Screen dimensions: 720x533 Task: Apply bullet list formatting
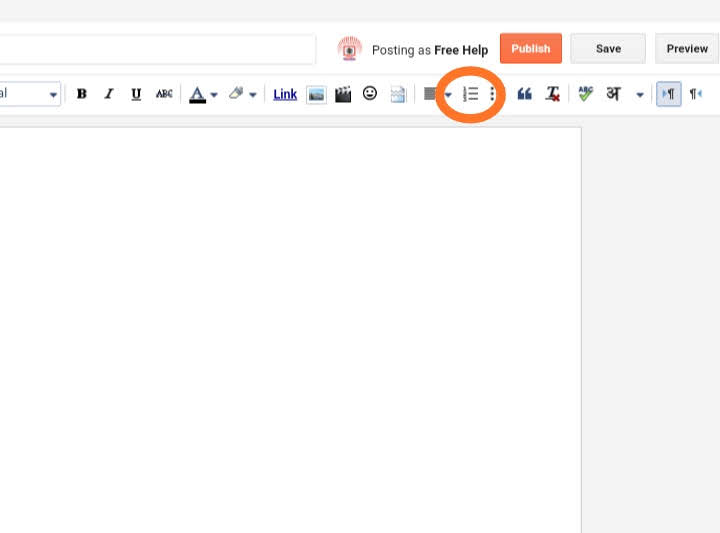pyautogui.click(x=492, y=94)
